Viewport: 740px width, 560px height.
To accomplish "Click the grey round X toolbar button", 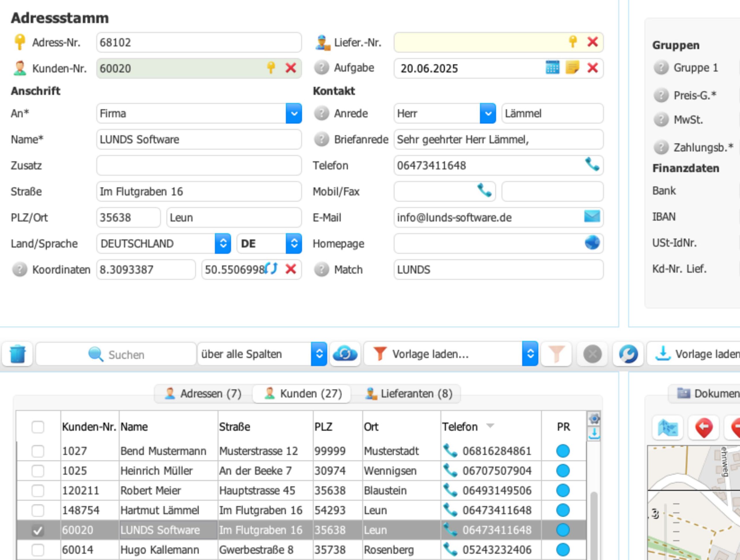I will point(592,354).
